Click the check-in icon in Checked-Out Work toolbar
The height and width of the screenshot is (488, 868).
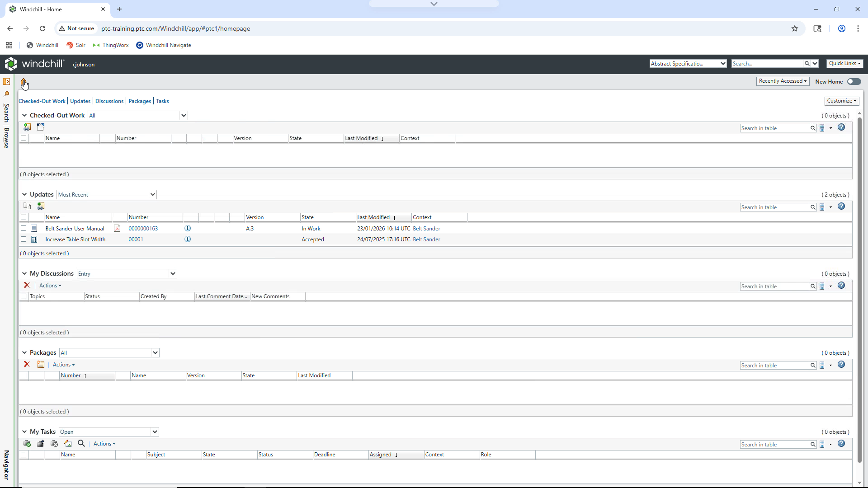point(27,127)
